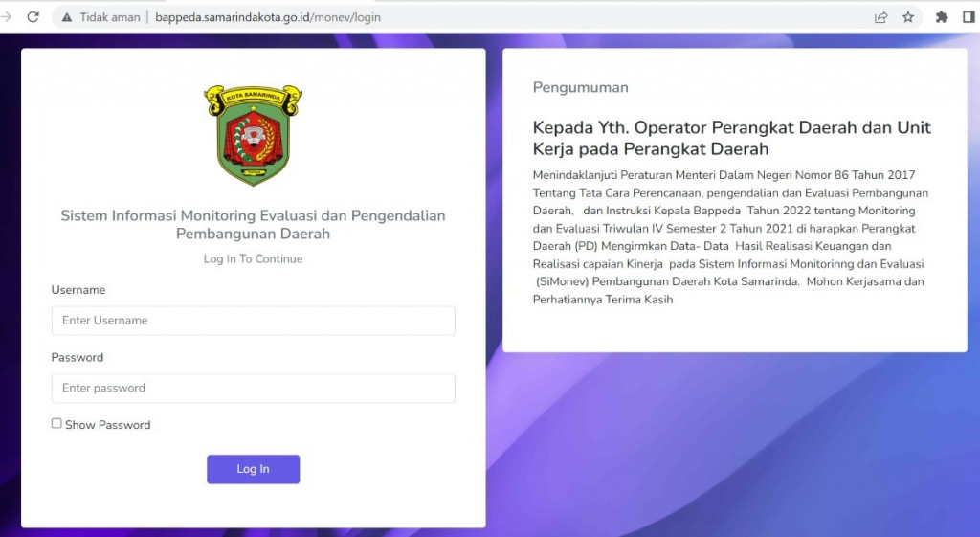Click the 'Sistem Informasi Monitoring Evaluasi' heading
Screen dimensions: 980x537
pos(253,224)
